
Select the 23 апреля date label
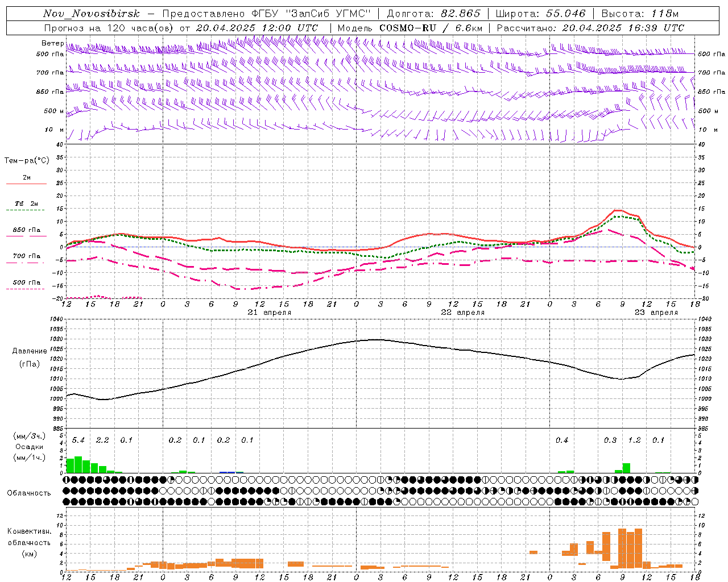[x=656, y=313]
